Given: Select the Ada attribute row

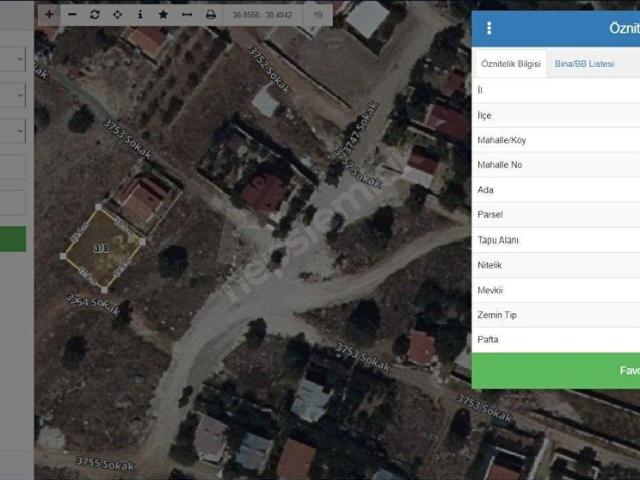Looking at the screenshot, I should click(556, 190).
